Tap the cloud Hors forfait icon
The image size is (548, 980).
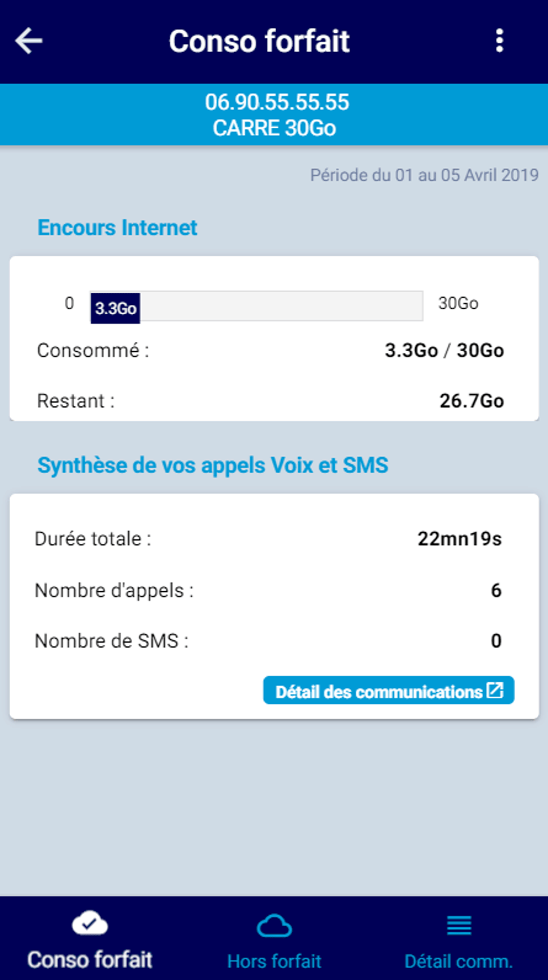click(x=274, y=926)
